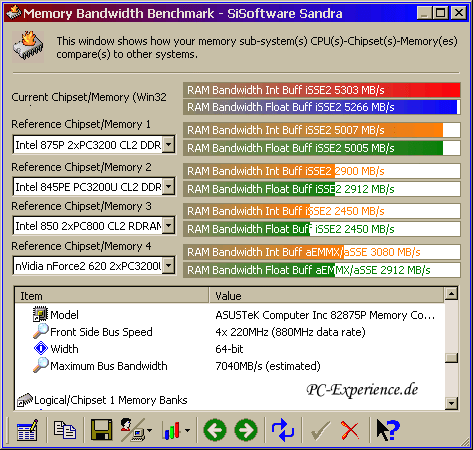
Task: Select the Model row label
Action: [x=64, y=315]
